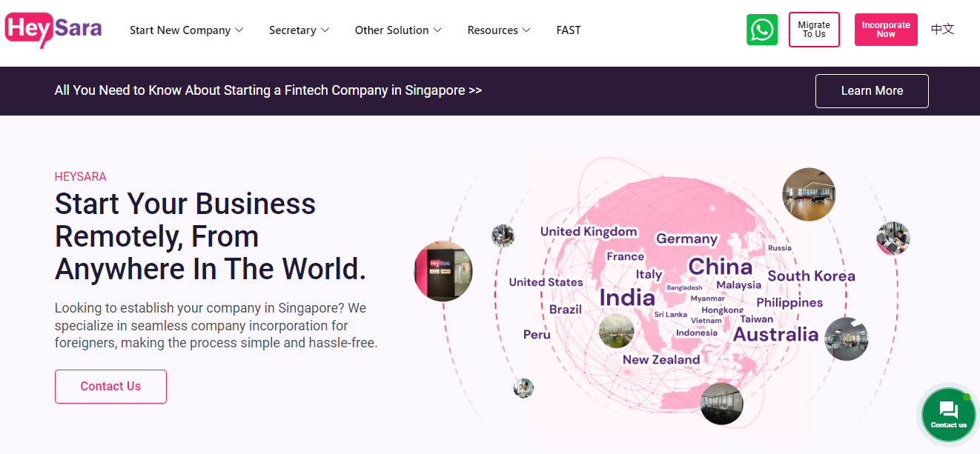Expand the Resources dropdown chevron
This screenshot has height=454, width=980.
(x=526, y=30)
